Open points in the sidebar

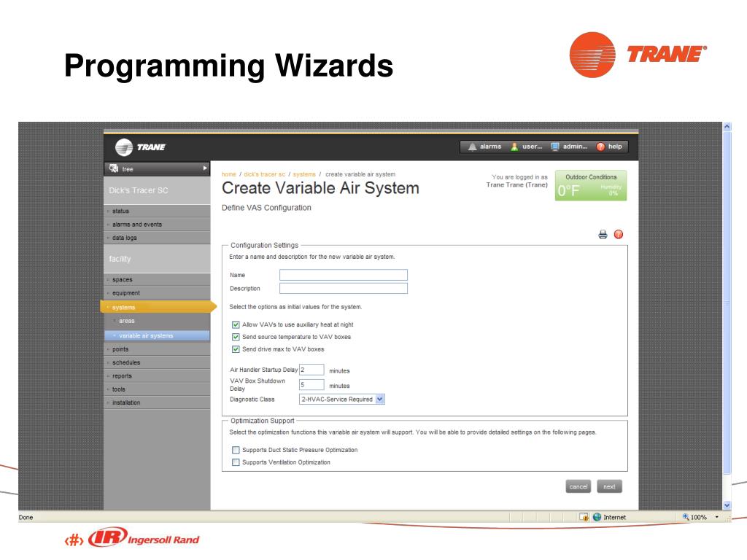(x=157, y=349)
